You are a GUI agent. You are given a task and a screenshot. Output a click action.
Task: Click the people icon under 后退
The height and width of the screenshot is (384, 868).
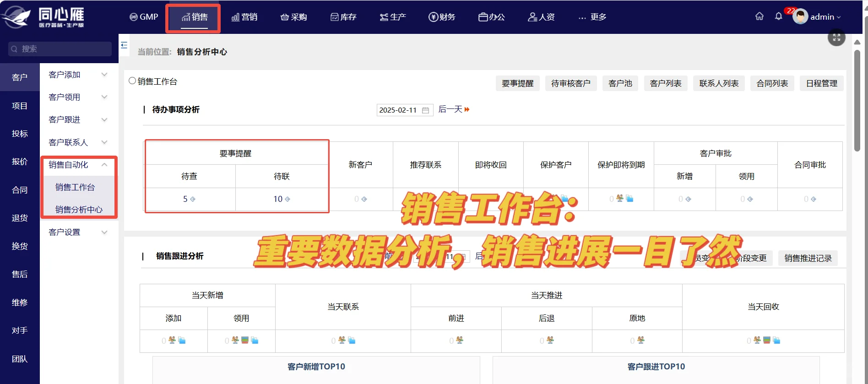(x=550, y=340)
